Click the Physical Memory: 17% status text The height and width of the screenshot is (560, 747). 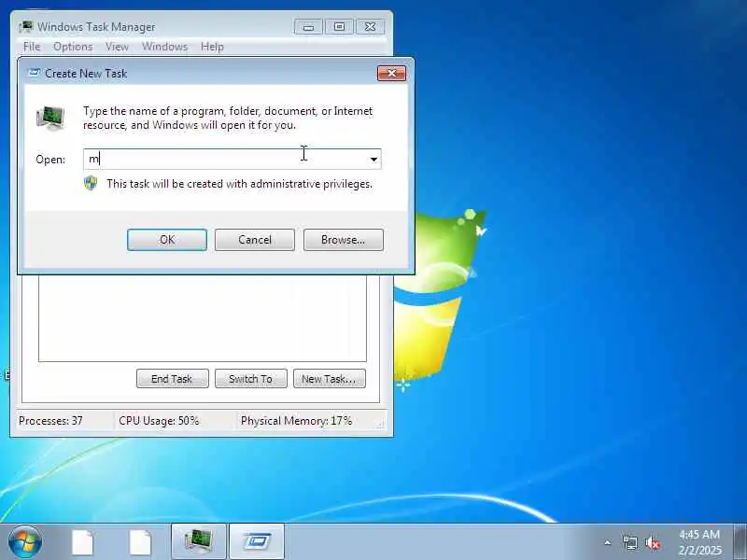[x=296, y=421]
